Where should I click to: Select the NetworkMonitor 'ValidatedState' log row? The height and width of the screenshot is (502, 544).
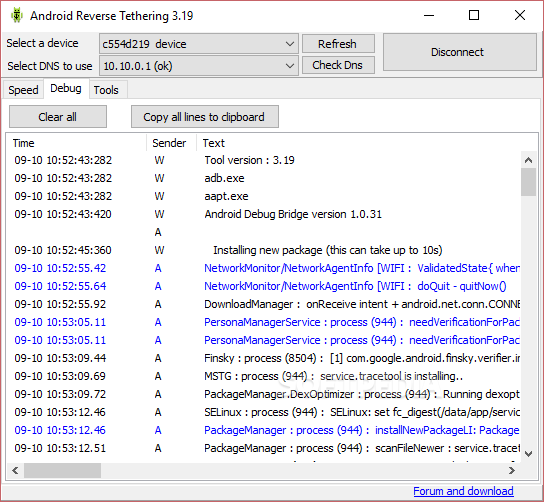tap(264, 268)
